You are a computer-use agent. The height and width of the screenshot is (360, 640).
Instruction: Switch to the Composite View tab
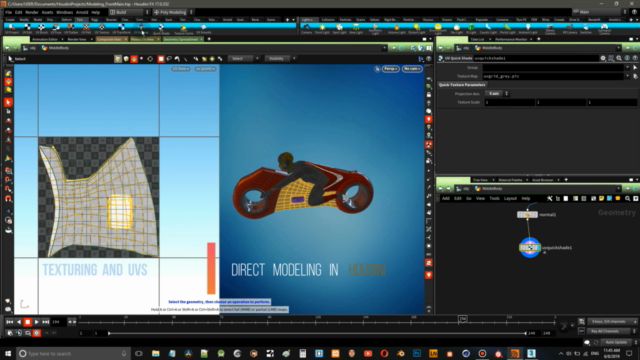(x=109, y=39)
